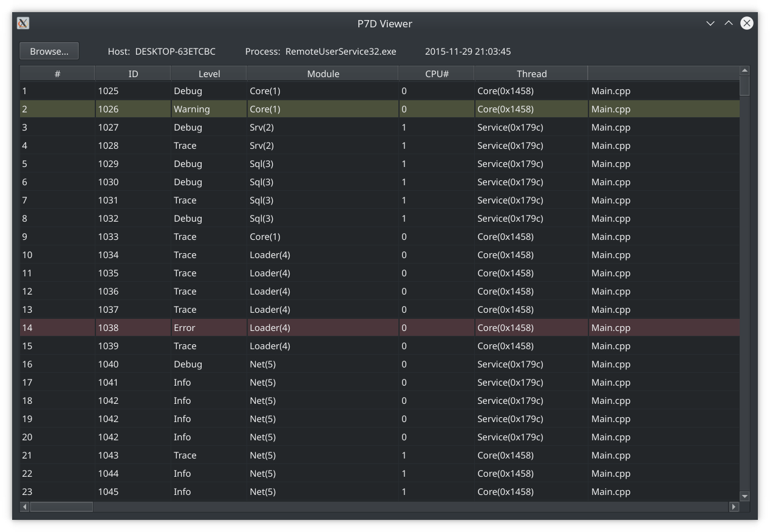Viewport: 770px width, 532px height.
Task: Sort by the Module column header
Action: (322, 73)
